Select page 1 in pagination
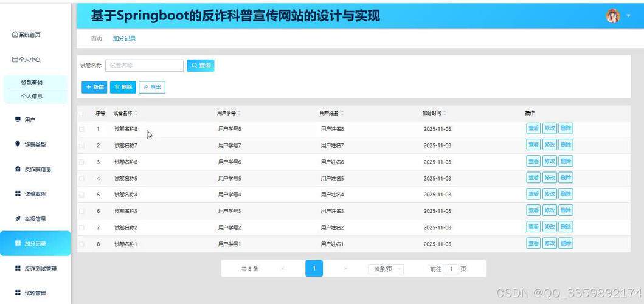644x304 pixels. pyautogui.click(x=314, y=268)
